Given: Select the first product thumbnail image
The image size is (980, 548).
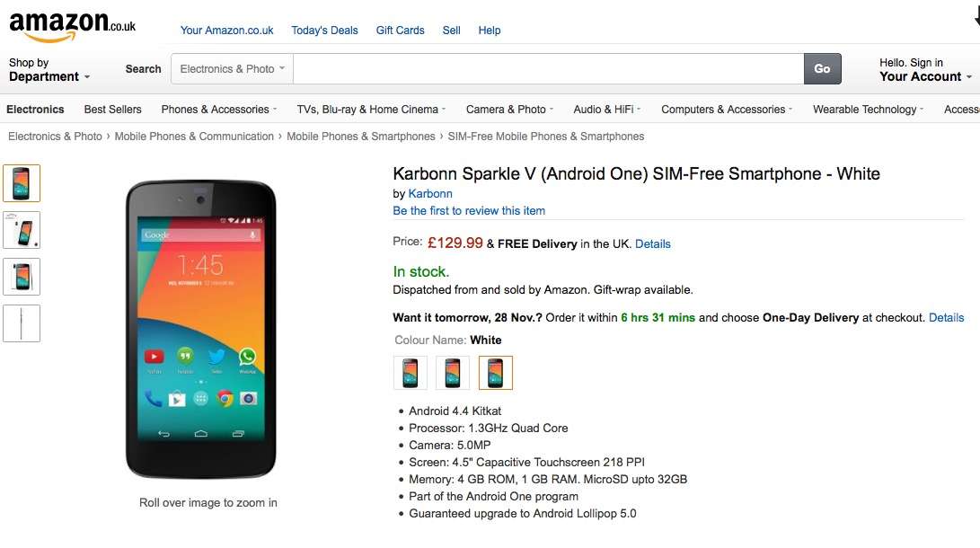Looking at the screenshot, I should coord(22,183).
